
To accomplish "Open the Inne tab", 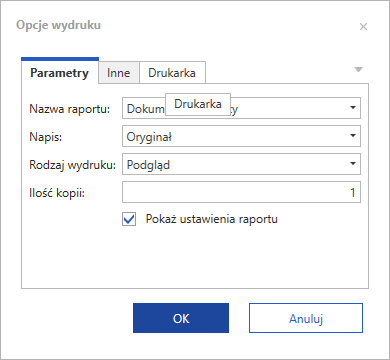I will [x=119, y=73].
